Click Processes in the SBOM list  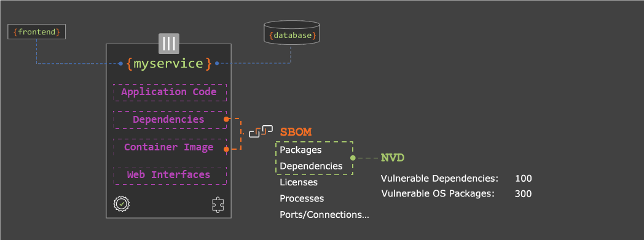click(x=302, y=198)
